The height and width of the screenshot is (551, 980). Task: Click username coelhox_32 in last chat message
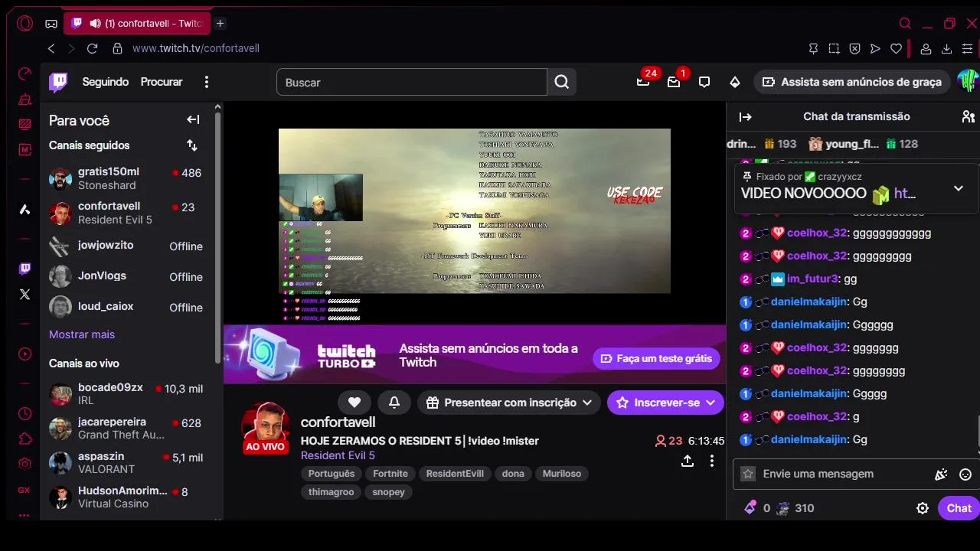coord(817,416)
